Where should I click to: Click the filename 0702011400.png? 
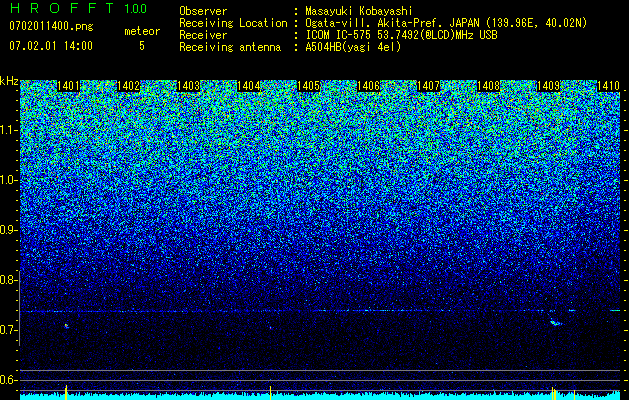(51, 26)
